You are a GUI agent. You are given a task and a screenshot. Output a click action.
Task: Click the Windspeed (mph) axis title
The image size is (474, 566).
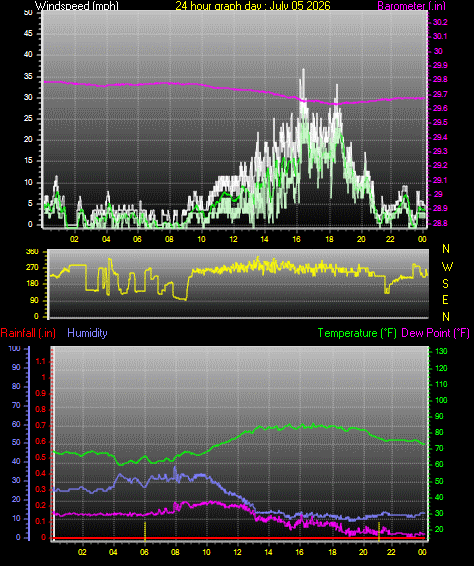(77, 5)
